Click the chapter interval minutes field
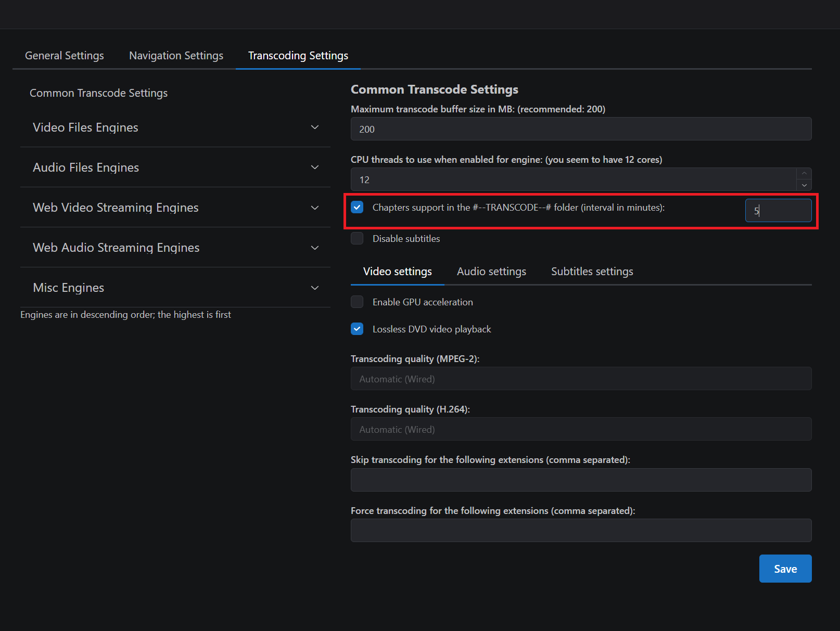Image resolution: width=840 pixels, height=631 pixels. click(x=778, y=211)
